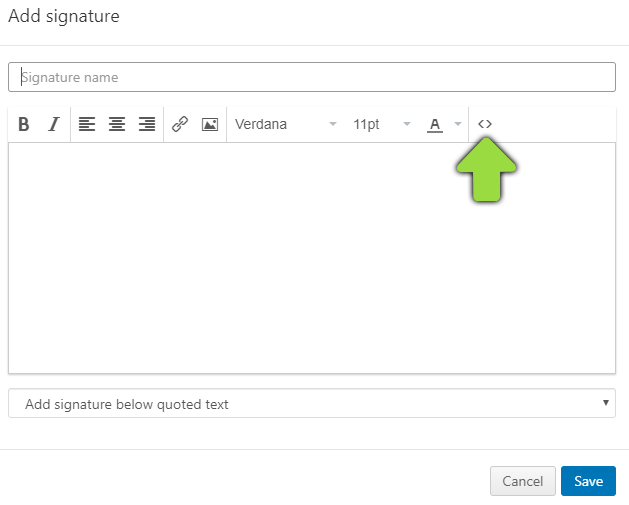
Task: Center align the signature text
Action: pyautogui.click(x=117, y=125)
